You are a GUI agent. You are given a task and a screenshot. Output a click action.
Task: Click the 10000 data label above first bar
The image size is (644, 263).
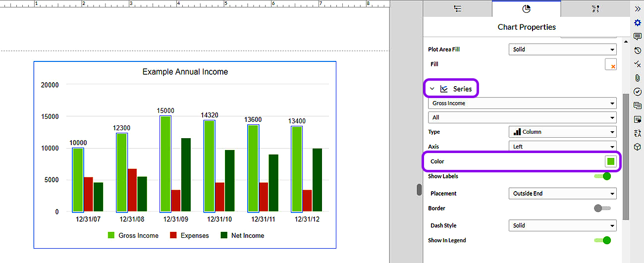click(78, 143)
